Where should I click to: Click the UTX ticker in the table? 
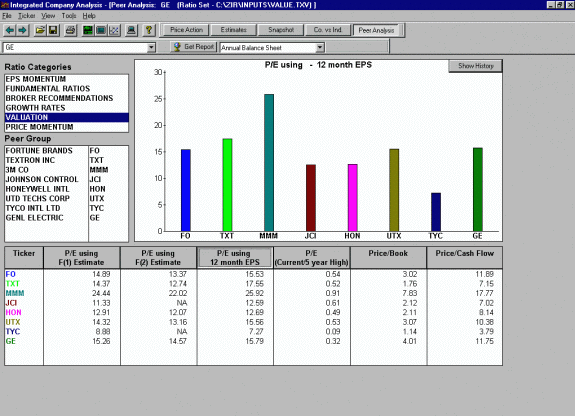coord(12,322)
